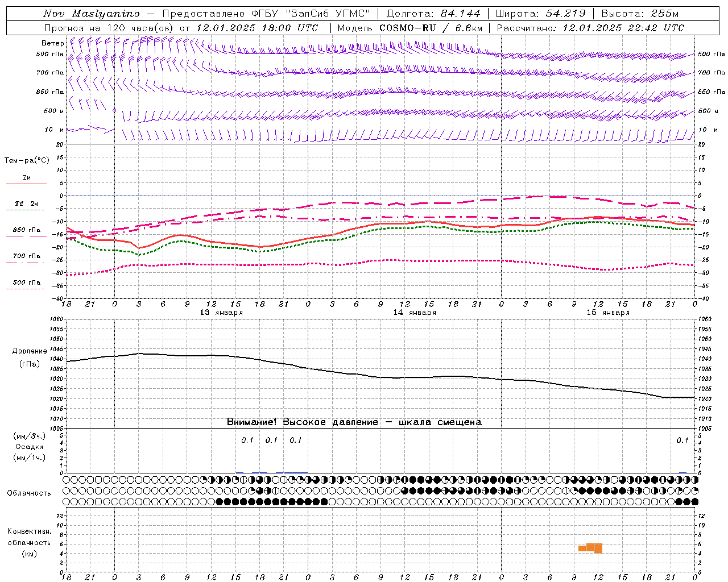Click the Высота: 285м value

(x=640, y=14)
